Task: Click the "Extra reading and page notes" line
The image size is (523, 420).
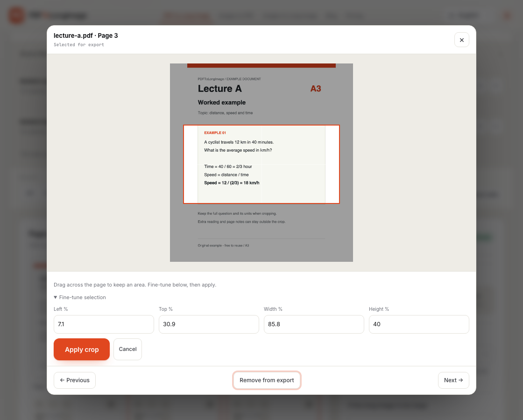Action: (x=241, y=222)
